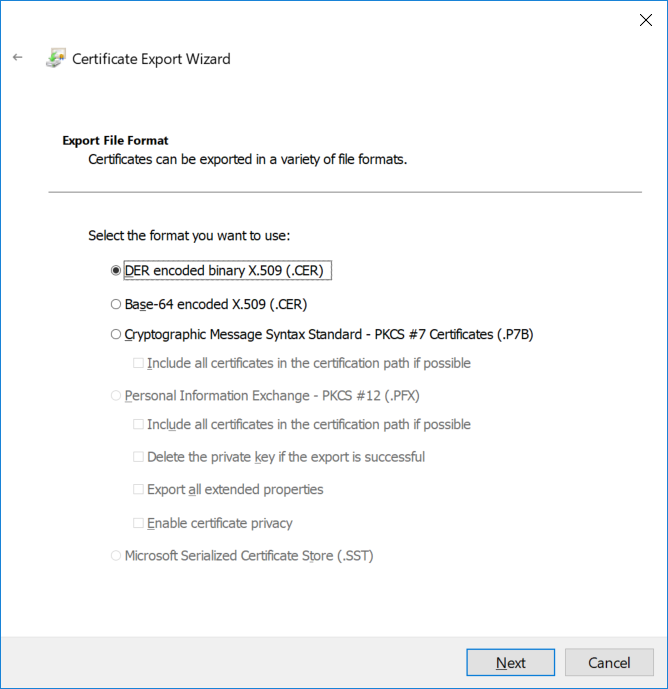
Task: Click the Base-64 encoded X.509 label text
Action: tap(216, 304)
